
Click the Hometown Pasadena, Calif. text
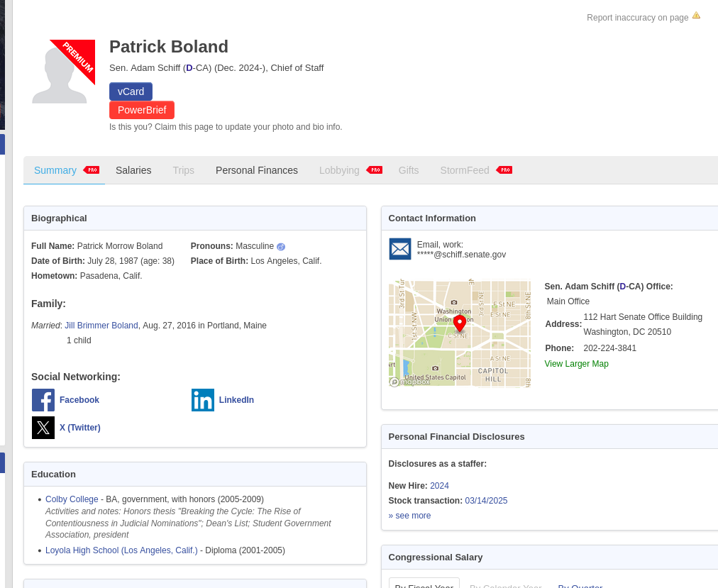(87, 276)
